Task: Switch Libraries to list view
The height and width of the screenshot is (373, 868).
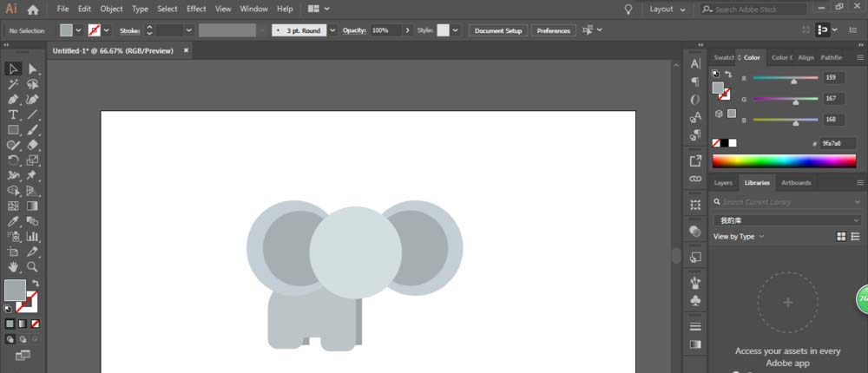Action: click(855, 236)
